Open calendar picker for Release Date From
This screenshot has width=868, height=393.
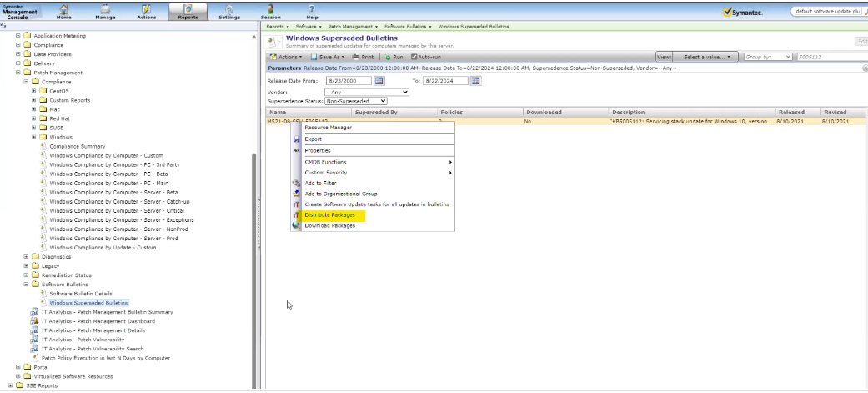click(x=379, y=81)
